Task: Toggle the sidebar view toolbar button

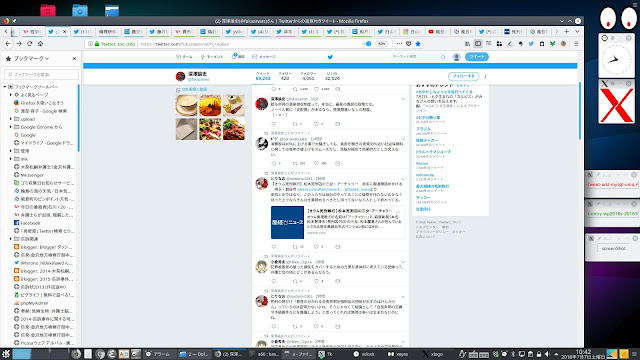Action: coord(478,44)
